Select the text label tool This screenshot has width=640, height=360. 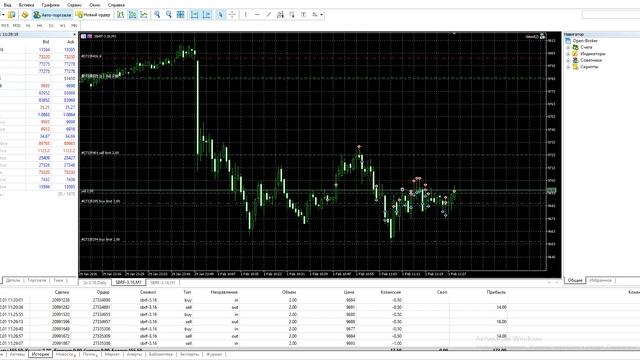[x=303, y=15]
